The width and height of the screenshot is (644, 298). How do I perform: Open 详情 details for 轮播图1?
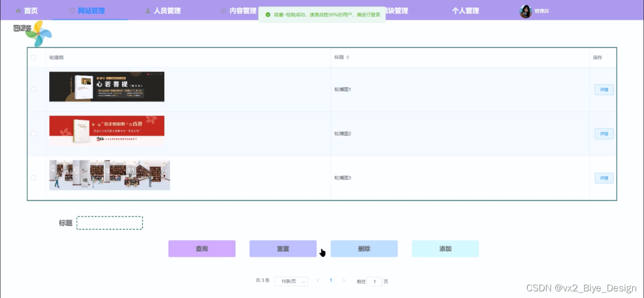tap(604, 90)
